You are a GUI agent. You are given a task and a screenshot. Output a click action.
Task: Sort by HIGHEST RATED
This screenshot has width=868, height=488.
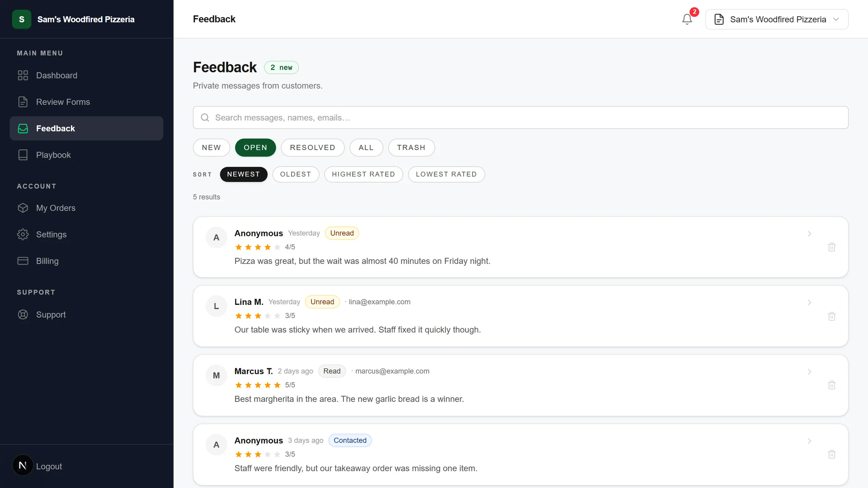tap(363, 174)
